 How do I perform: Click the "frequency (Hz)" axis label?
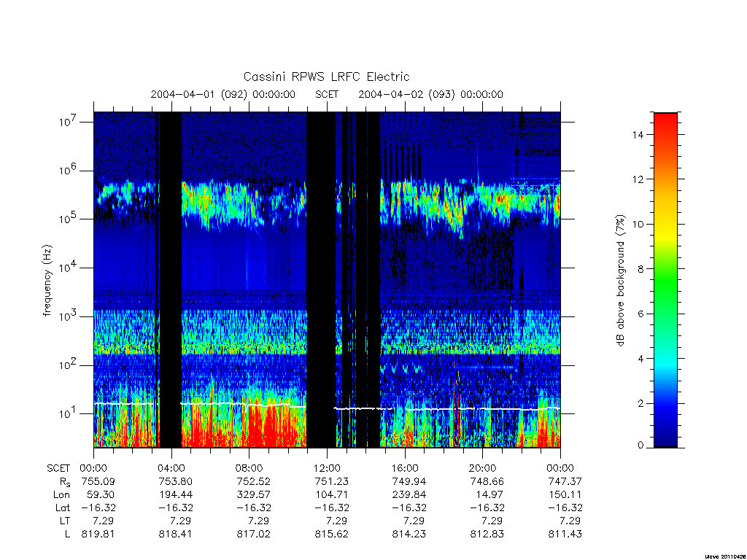click(x=47, y=281)
